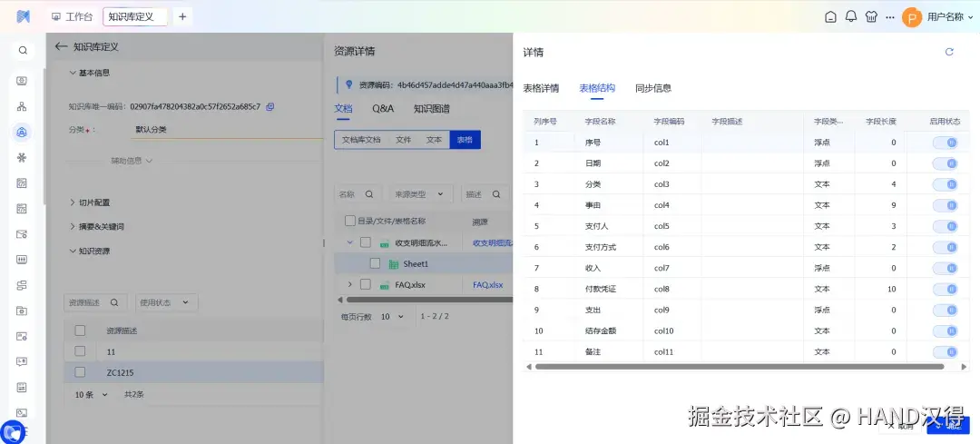
Task: Select the 文件 segment button
Action: coord(403,140)
